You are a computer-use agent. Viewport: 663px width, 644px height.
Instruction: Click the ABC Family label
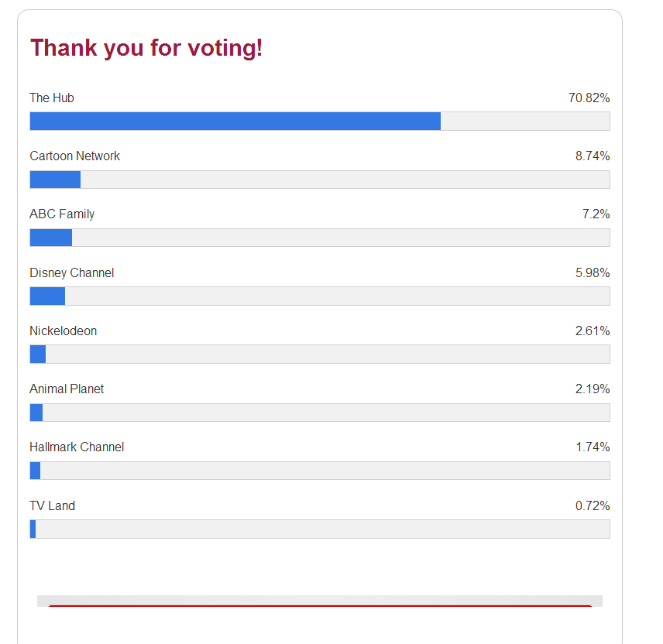click(x=62, y=214)
